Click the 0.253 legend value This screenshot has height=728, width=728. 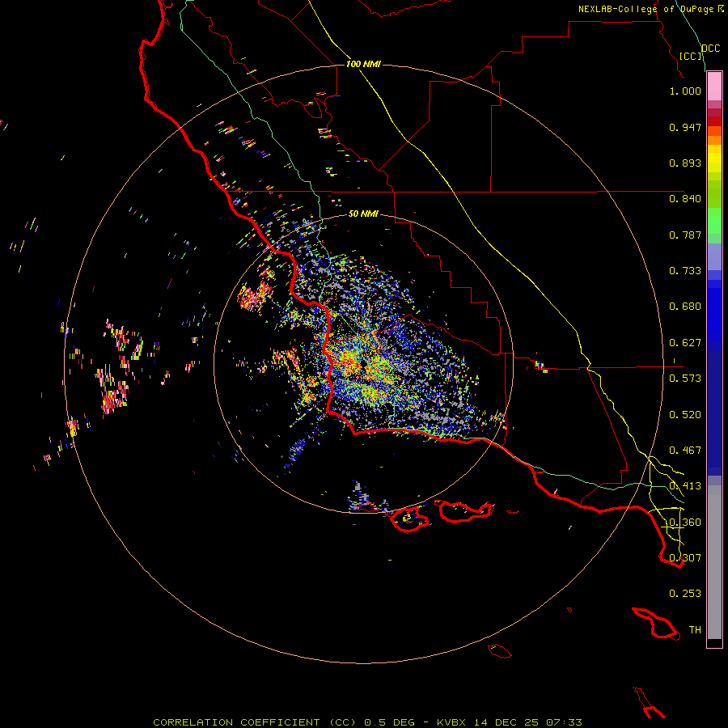click(x=685, y=594)
